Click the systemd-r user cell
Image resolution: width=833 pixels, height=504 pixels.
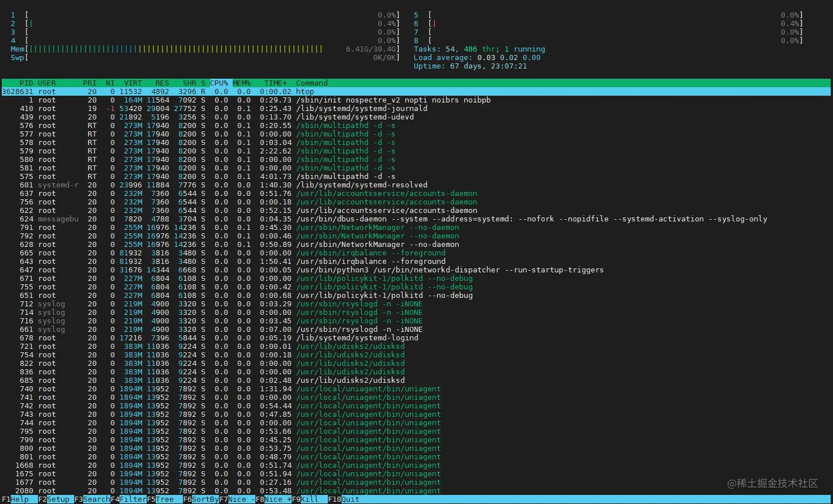(x=58, y=185)
